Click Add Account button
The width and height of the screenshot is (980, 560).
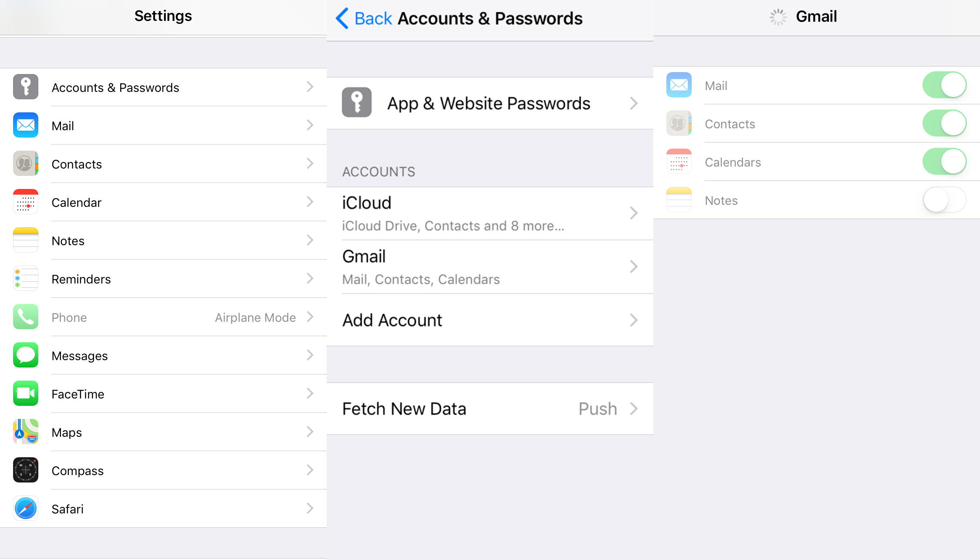click(490, 319)
